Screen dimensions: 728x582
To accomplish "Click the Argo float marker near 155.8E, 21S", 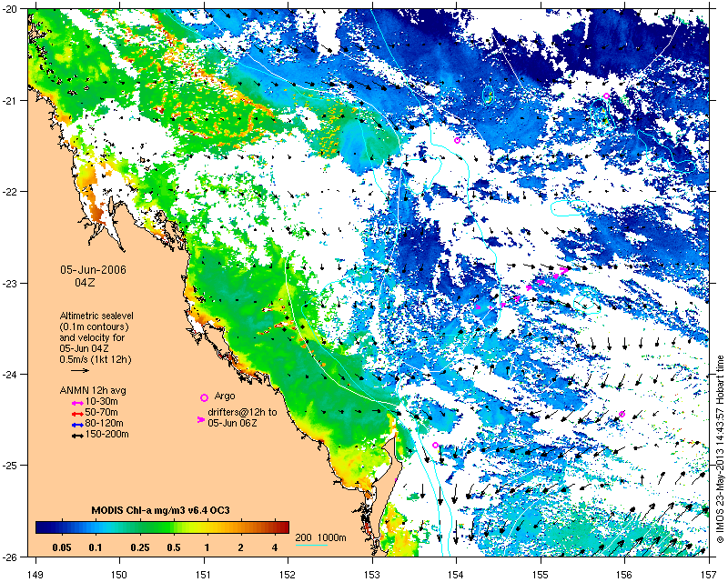I will [x=606, y=96].
